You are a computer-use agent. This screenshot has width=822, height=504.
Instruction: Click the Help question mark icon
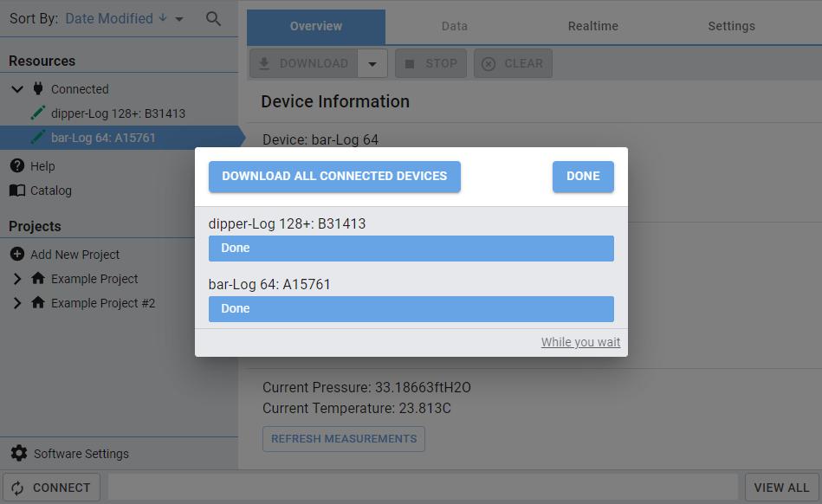17,165
